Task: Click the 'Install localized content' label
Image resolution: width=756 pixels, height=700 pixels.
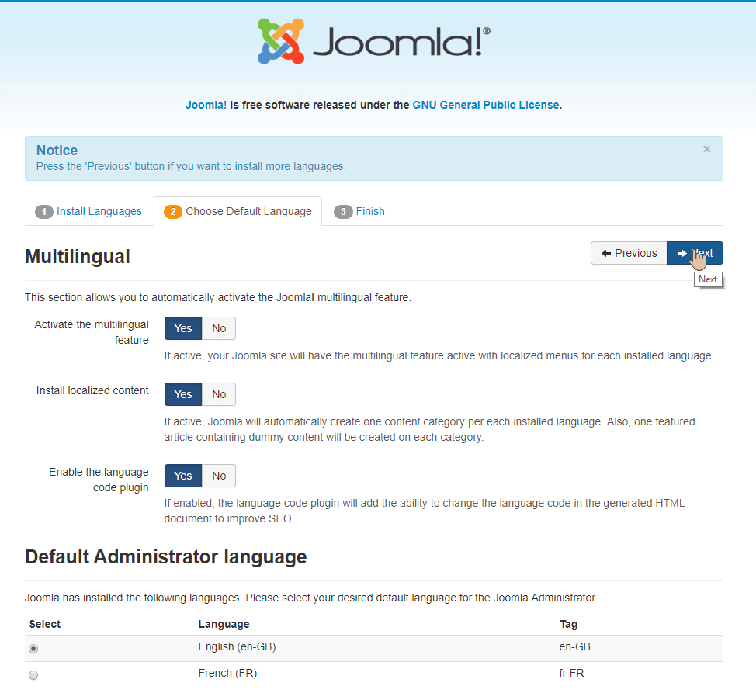Action: click(x=92, y=390)
